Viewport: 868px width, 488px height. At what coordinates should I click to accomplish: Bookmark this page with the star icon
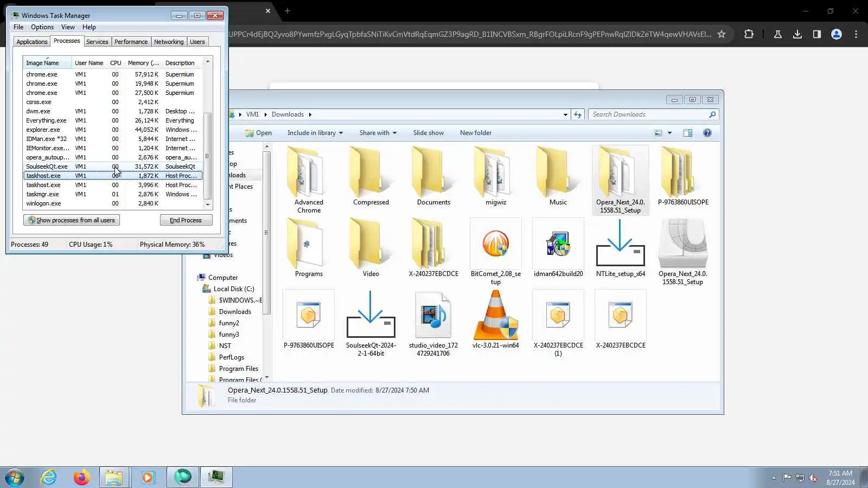(x=722, y=34)
